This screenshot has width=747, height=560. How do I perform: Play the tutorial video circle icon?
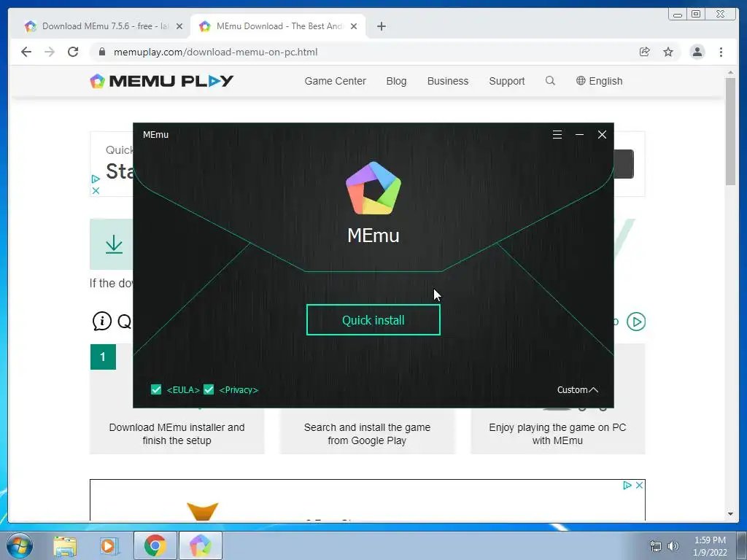tap(636, 322)
